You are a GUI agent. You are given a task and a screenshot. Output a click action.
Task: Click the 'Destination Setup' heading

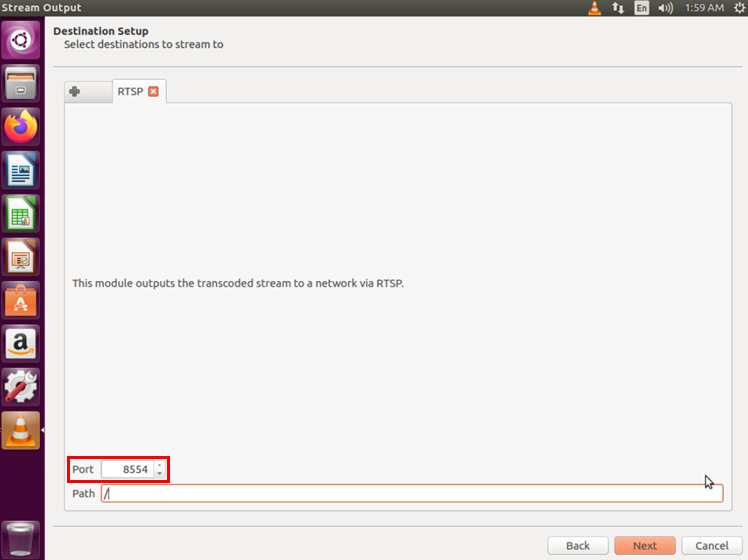tap(101, 31)
